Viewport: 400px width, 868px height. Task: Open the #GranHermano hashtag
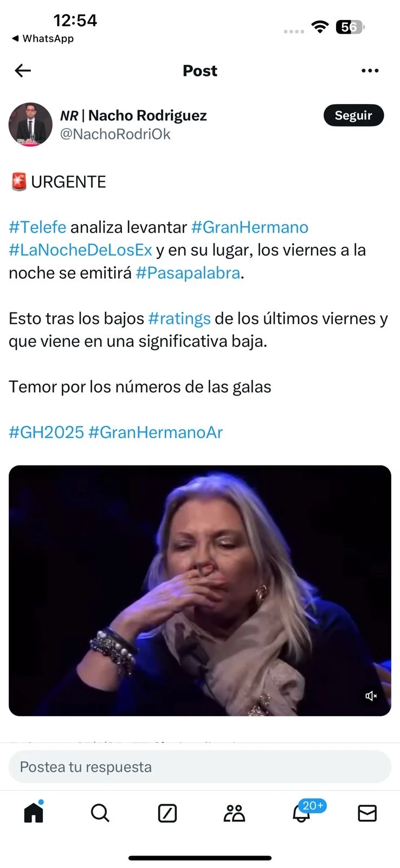250,227
